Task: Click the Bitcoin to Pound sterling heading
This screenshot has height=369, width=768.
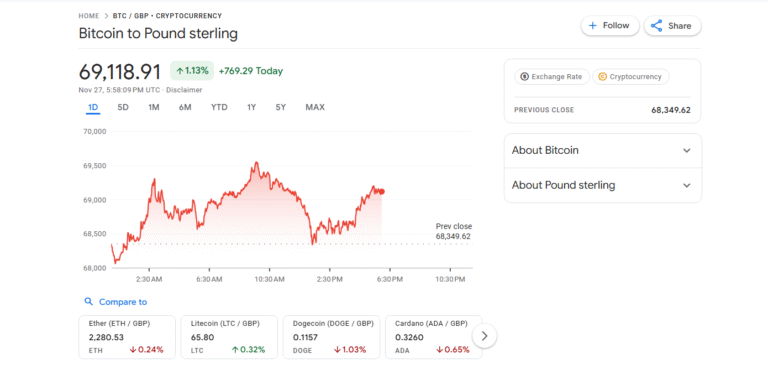Action: tap(158, 34)
